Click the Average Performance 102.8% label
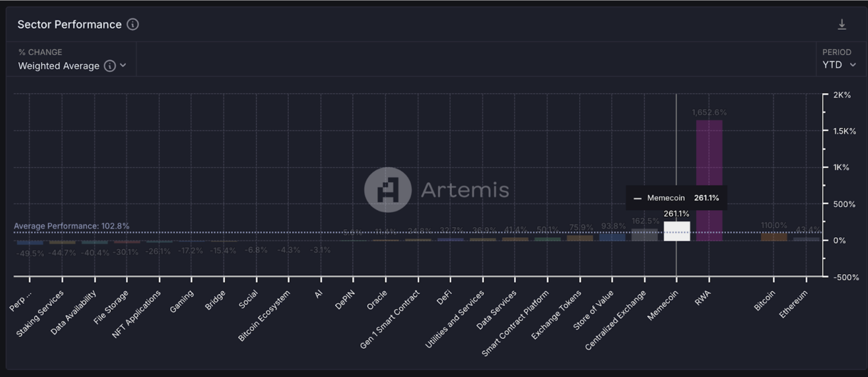The image size is (868, 377). (71, 226)
